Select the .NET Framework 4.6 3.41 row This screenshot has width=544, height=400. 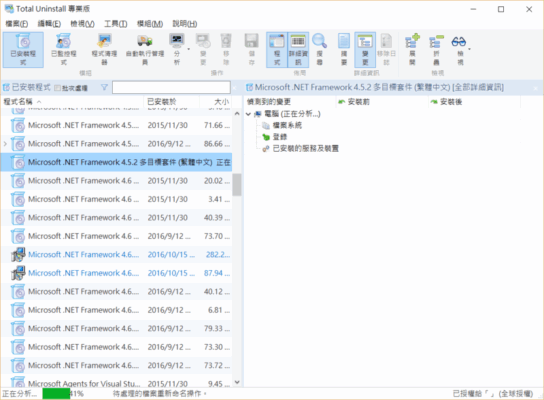coord(116,199)
